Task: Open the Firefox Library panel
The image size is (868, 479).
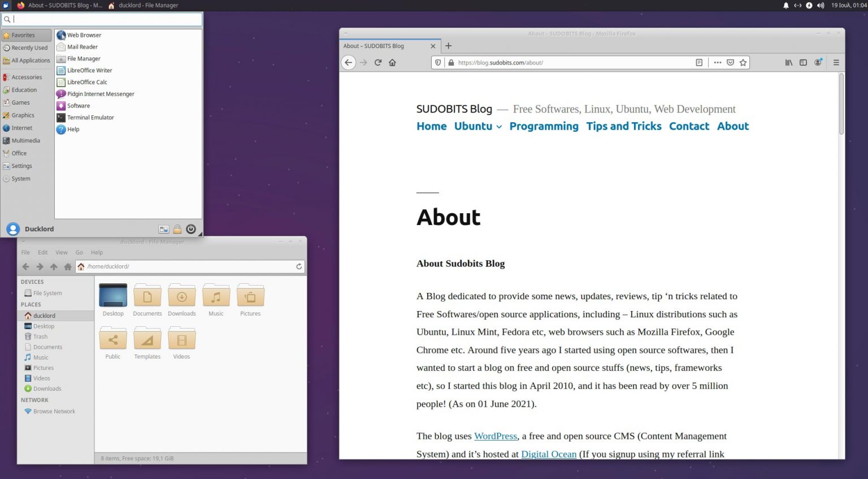Action: [789, 62]
